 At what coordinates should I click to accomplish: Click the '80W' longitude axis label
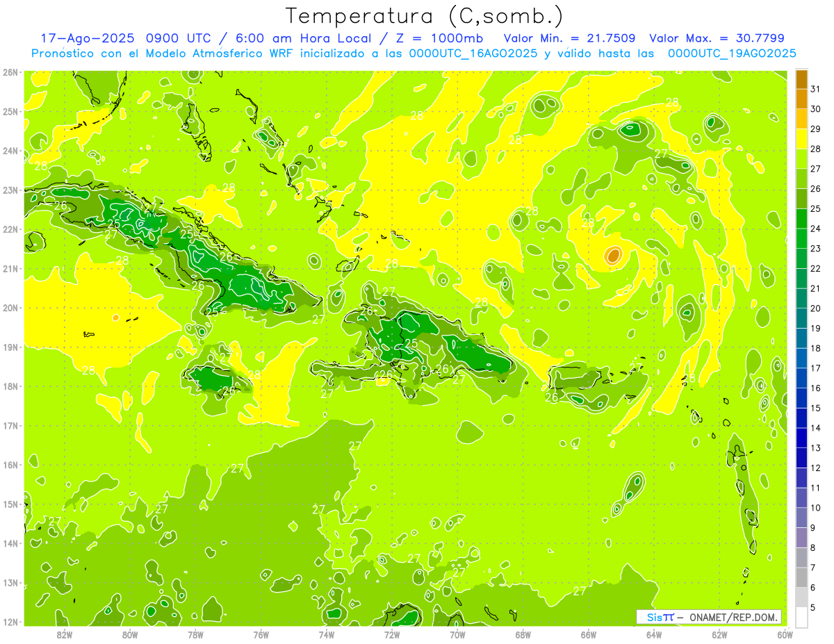coord(130,634)
